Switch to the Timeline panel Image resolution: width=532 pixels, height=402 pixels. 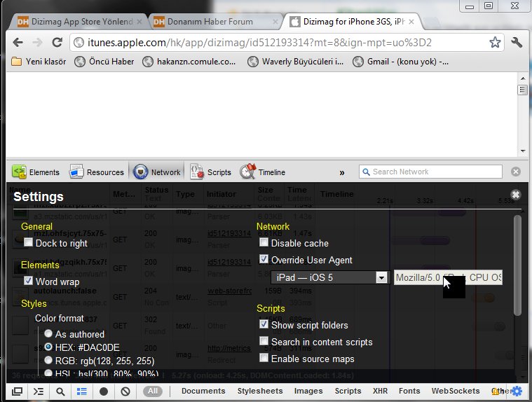[262, 172]
